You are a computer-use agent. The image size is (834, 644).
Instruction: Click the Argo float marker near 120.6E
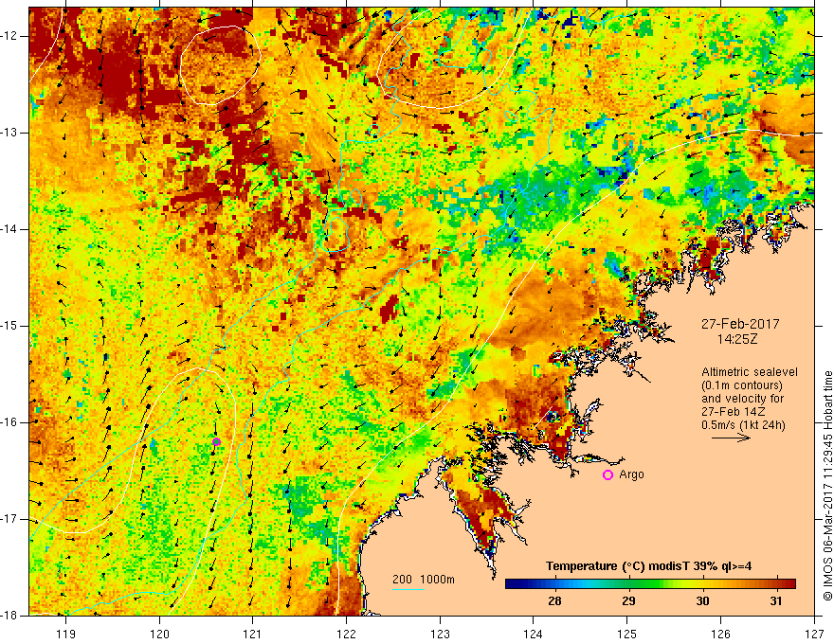click(216, 441)
